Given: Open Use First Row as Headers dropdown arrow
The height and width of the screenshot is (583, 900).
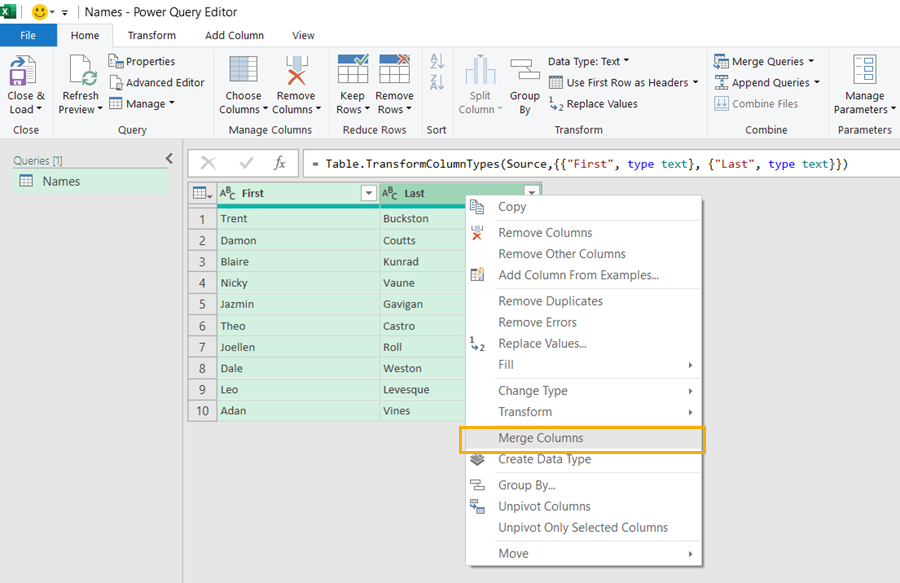Looking at the screenshot, I should (x=696, y=82).
